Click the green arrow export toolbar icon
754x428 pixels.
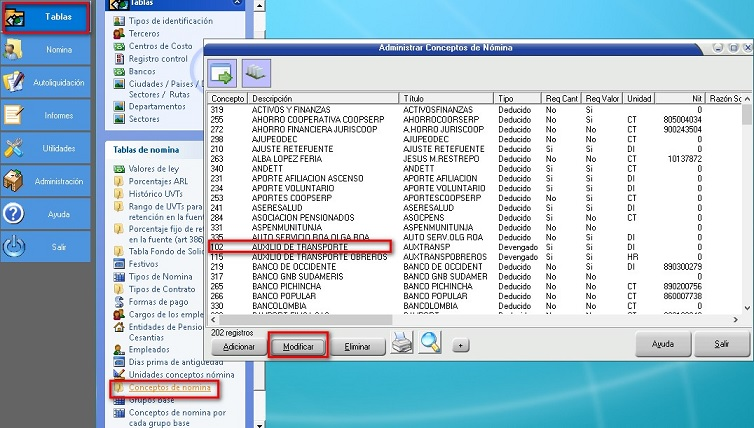(x=222, y=74)
